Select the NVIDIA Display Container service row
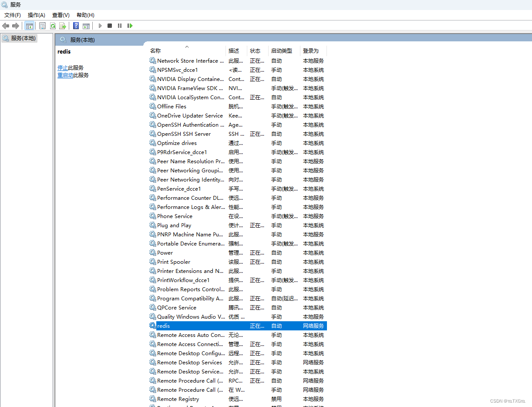The width and height of the screenshot is (532, 407). (x=238, y=79)
